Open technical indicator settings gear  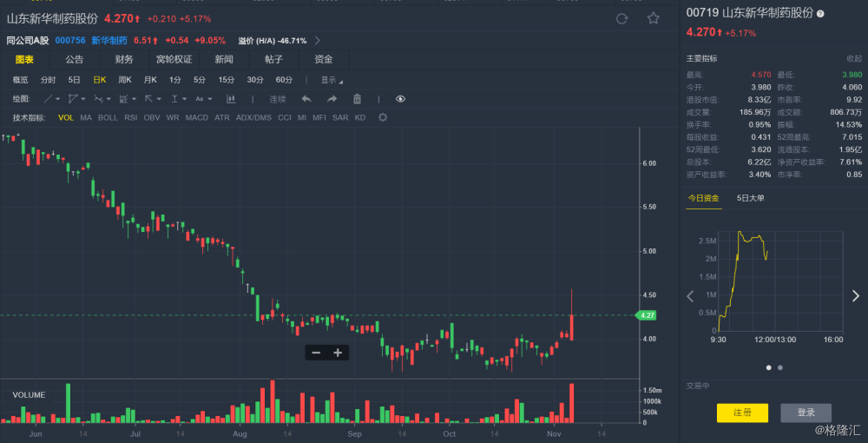pos(382,117)
